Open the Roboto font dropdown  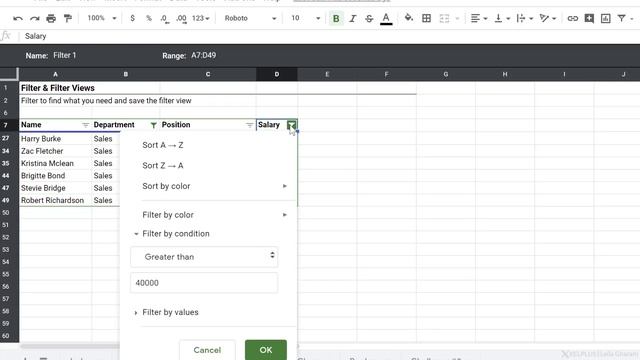250,18
